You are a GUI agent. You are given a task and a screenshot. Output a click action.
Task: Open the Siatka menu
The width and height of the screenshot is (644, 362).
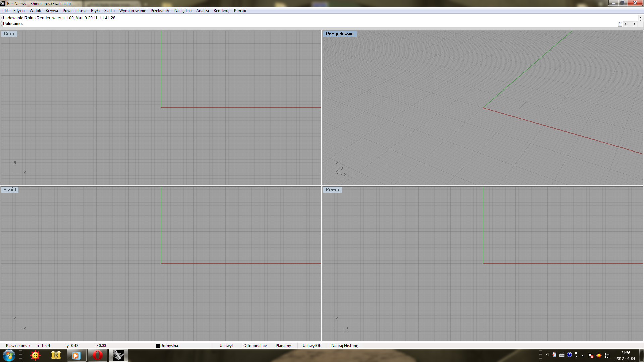pyautogui.click(x=109, y=11)
